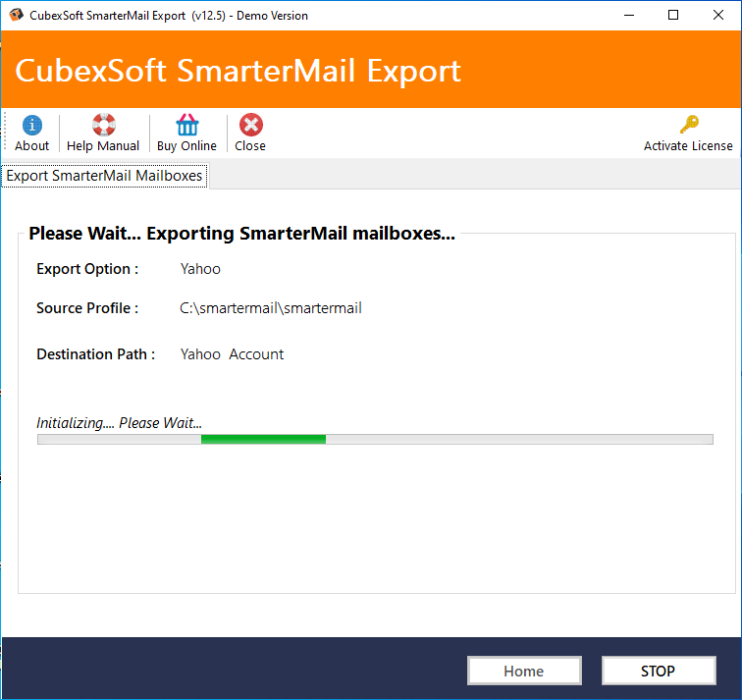This screenshot has height=700, width=742.
Task: Click the Activate License key icon
Action: point(689,125)
